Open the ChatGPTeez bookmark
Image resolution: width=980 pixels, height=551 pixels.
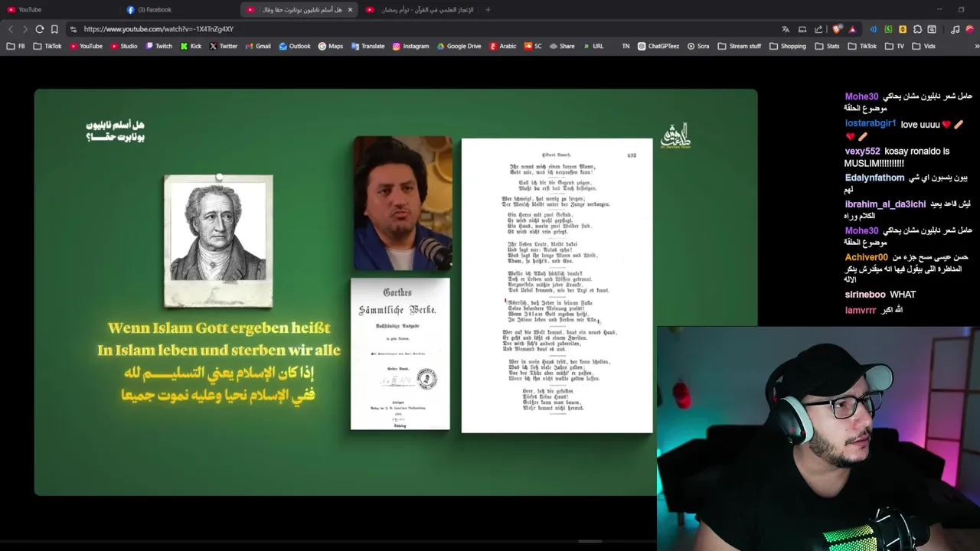click(x=658, y=46)
